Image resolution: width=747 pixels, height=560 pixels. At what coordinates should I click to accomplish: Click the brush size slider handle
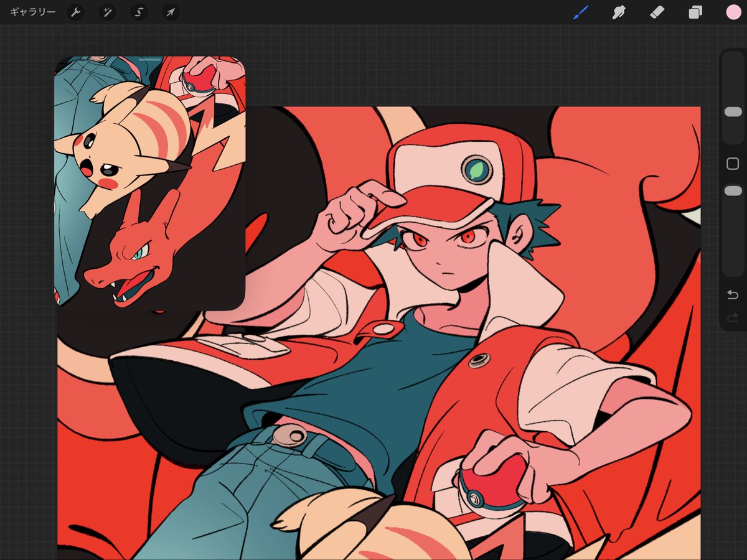pos(733,111)
